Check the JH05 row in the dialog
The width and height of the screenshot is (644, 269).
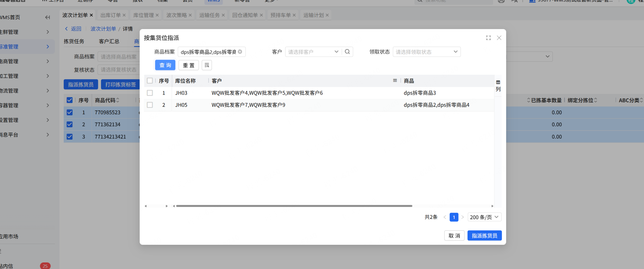click(x=150, y=105)
